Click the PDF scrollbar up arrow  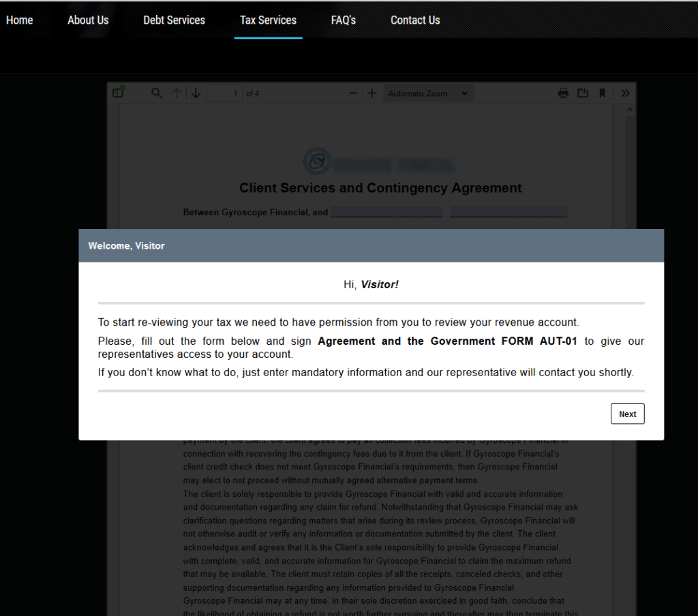(629, 110)
